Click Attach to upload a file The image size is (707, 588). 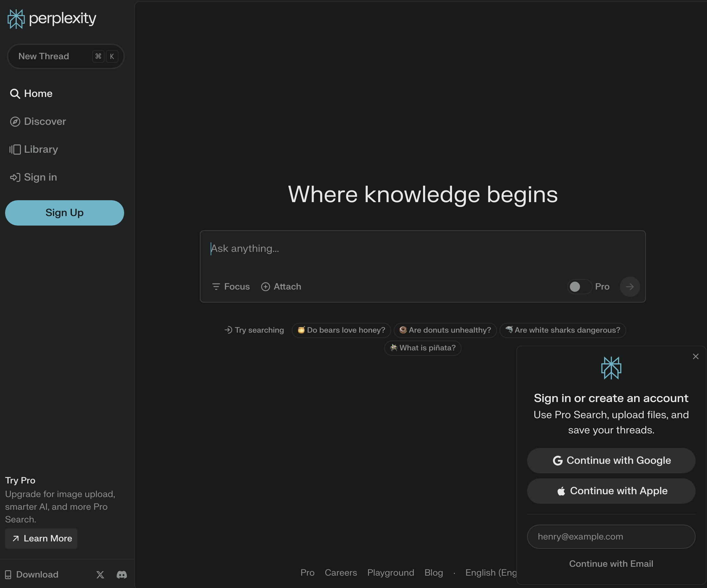pyautogui.click(x=281, y=287)
